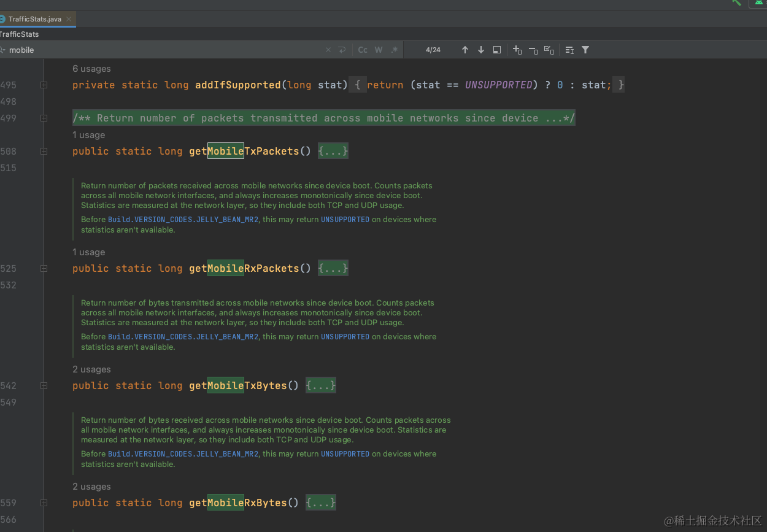Add selection for next occurrence
Screen dimensions: 767x532
pos(517,50)
